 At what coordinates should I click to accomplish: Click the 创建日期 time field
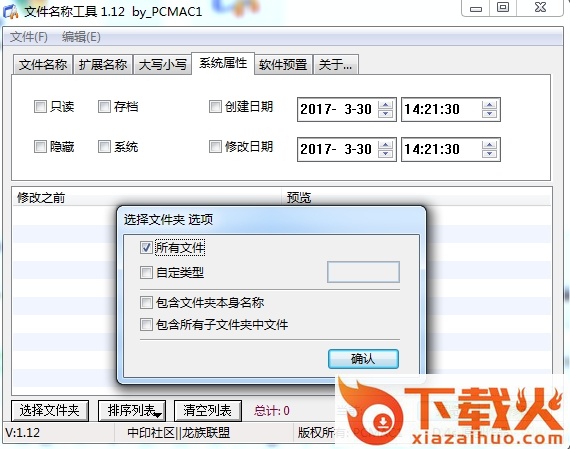click(451, 109)
